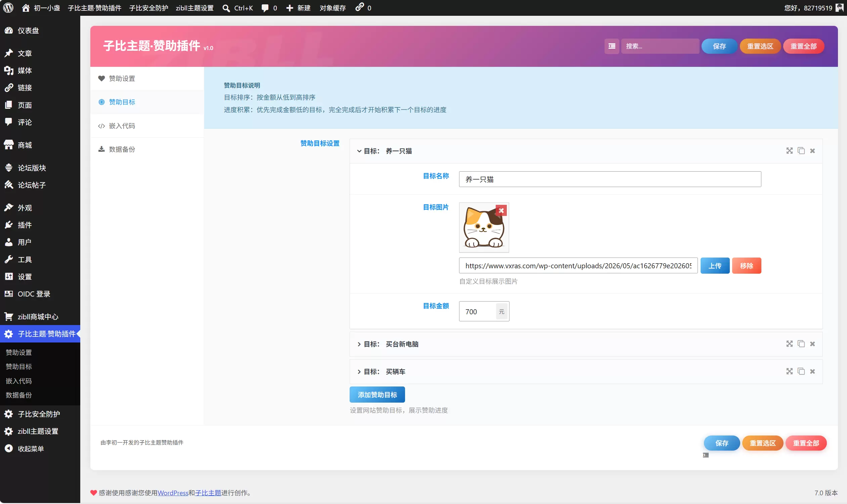The width and height of the screenshot is (847, 504).
Task: Delete the 买辆车 goal
Action: coord(812,372)
